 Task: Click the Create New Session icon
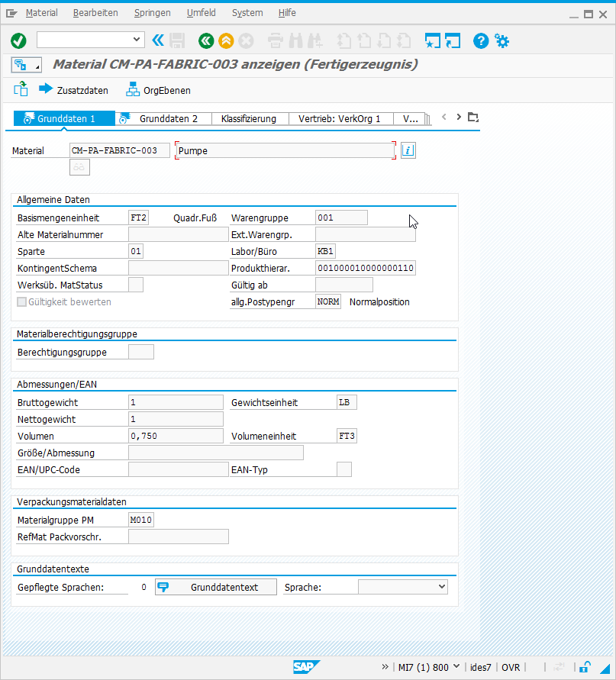(x=433, y=40)
